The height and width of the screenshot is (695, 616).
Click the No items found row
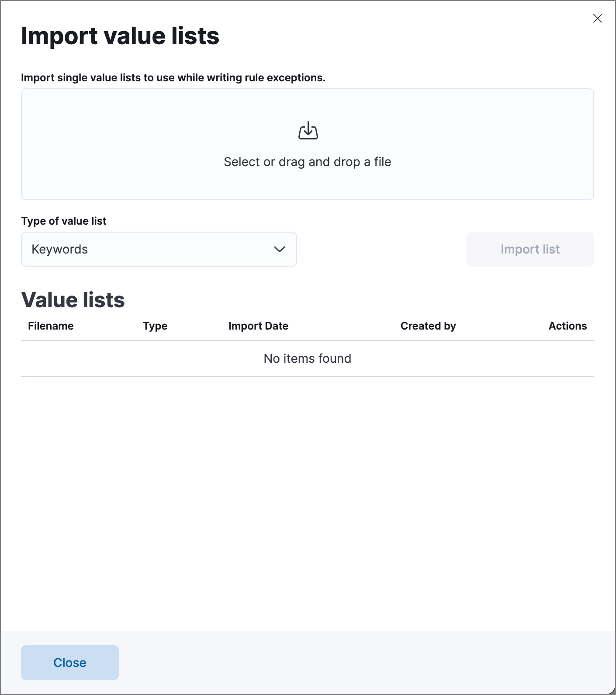tap(307, 358)
